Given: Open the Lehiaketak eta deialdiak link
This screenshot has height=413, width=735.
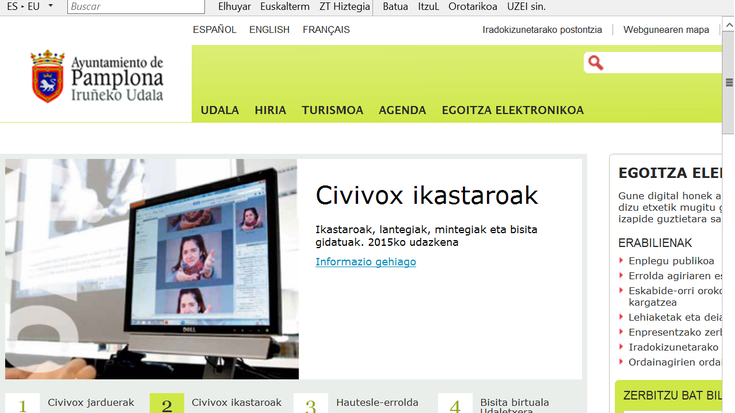Looking at the screenshot, I should pyautogui.click(x=675, y=317).
